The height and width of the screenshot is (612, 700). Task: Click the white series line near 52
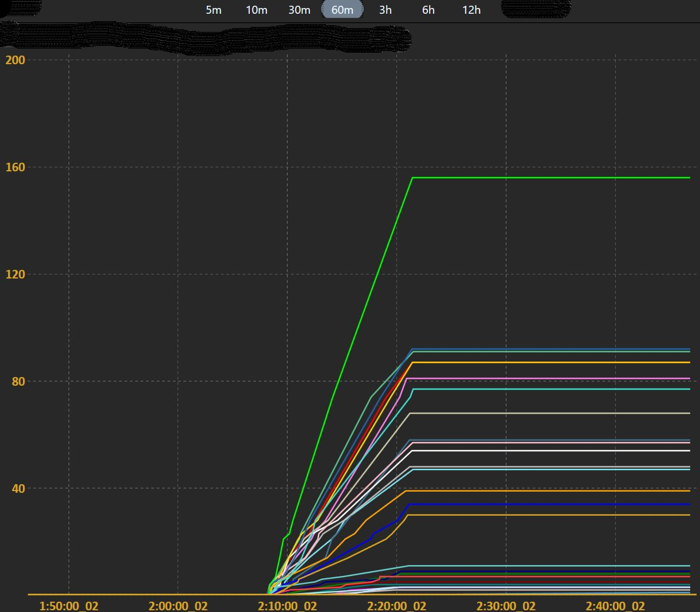click(x=544, y=450)
